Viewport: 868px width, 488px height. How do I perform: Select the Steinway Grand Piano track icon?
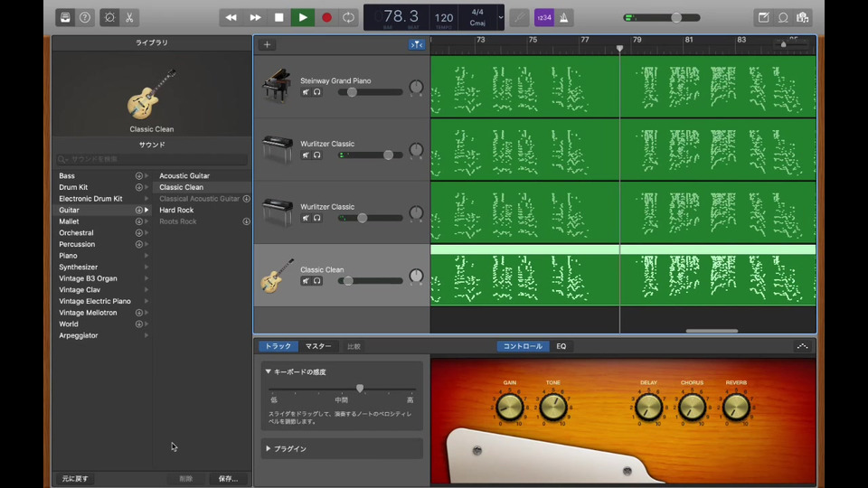click(277, 86)
